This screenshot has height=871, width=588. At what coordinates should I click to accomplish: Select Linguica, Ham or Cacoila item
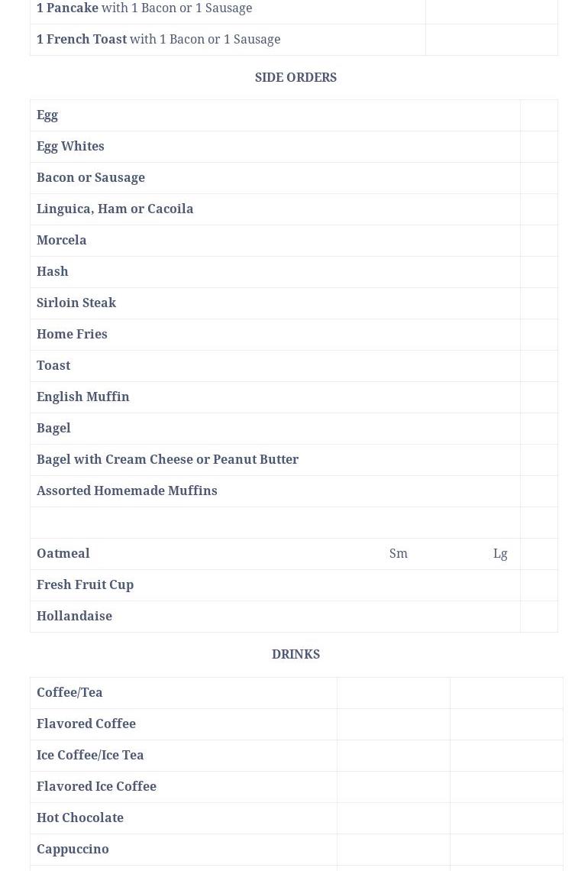[115, 209]
